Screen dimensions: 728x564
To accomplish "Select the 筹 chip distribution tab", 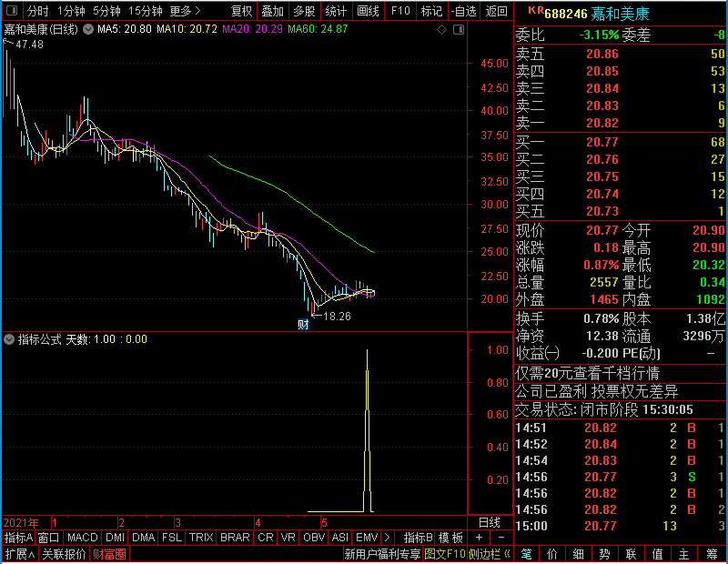I will [713, 554].
